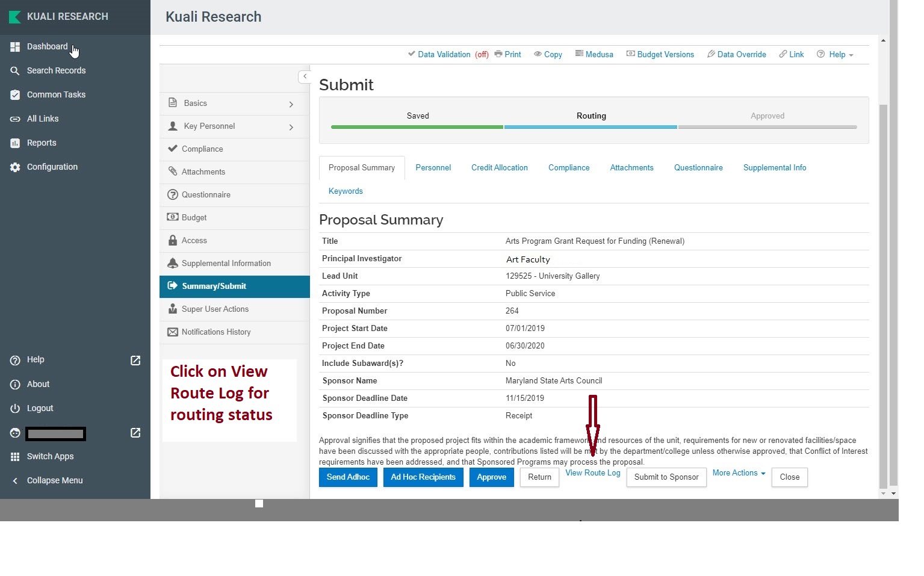The image size is (924, 576).
Task: Collapse the proposal navigation panel
Action: pos(305,76)
